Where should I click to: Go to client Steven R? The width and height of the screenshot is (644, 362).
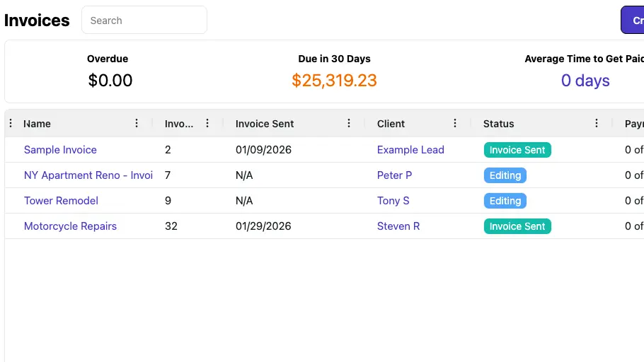398,226
